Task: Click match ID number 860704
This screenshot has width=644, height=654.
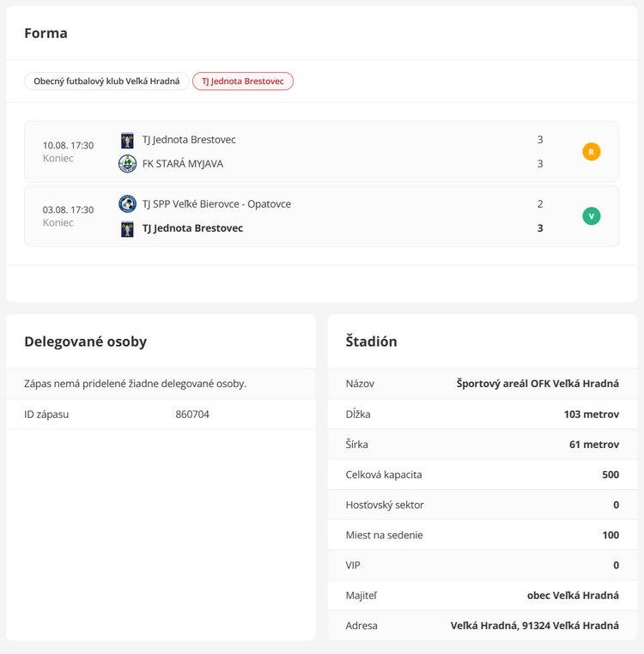Action: click(192, 415)
